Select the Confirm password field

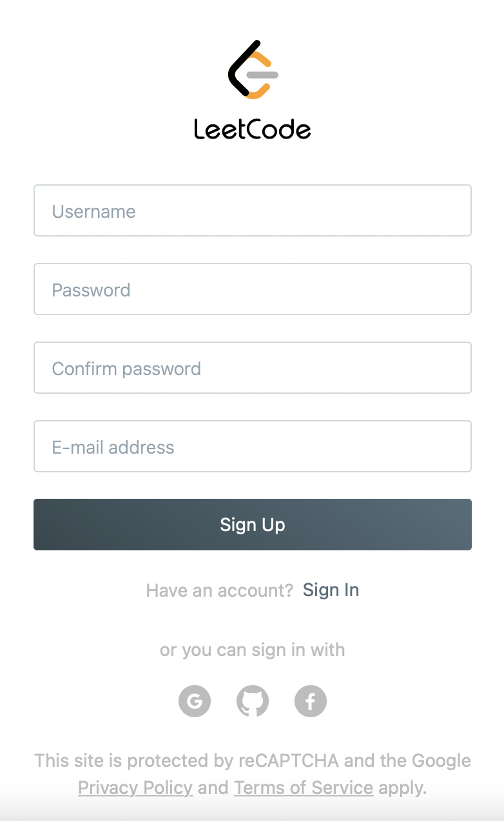(252, 368)
